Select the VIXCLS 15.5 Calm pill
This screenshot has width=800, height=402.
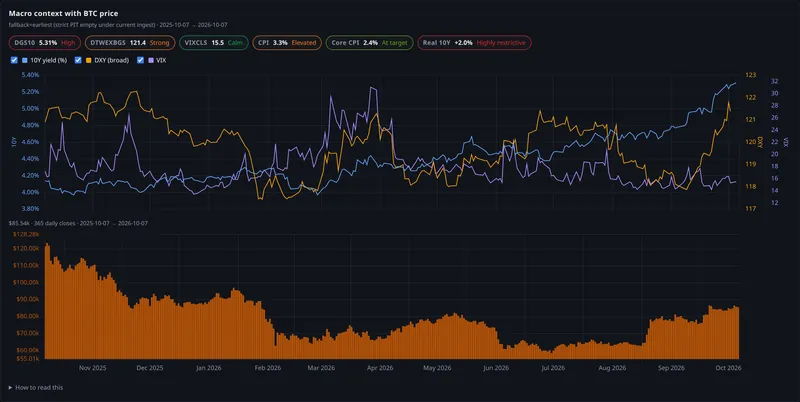tap(214, 43)
